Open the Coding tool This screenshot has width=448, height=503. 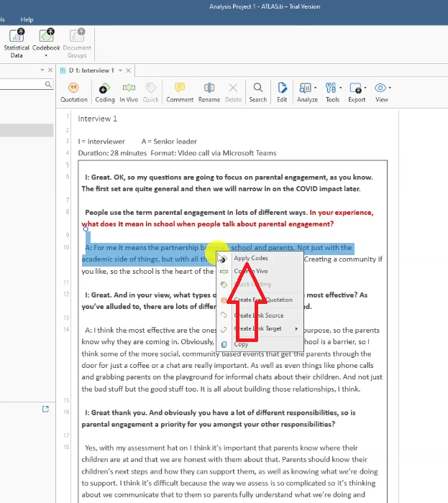click(105, 92)
